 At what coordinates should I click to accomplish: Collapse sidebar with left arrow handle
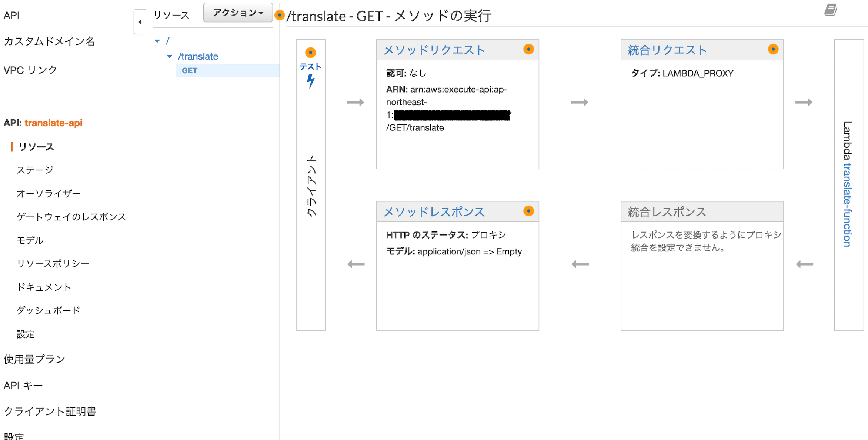pos(140,22)
